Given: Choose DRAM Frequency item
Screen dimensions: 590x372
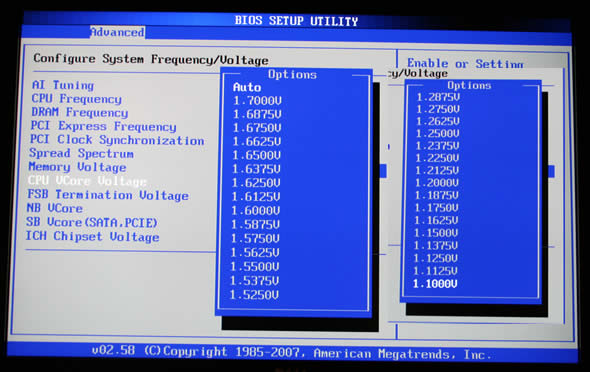Looking at the screenshot, I should [x=79, y=112].
